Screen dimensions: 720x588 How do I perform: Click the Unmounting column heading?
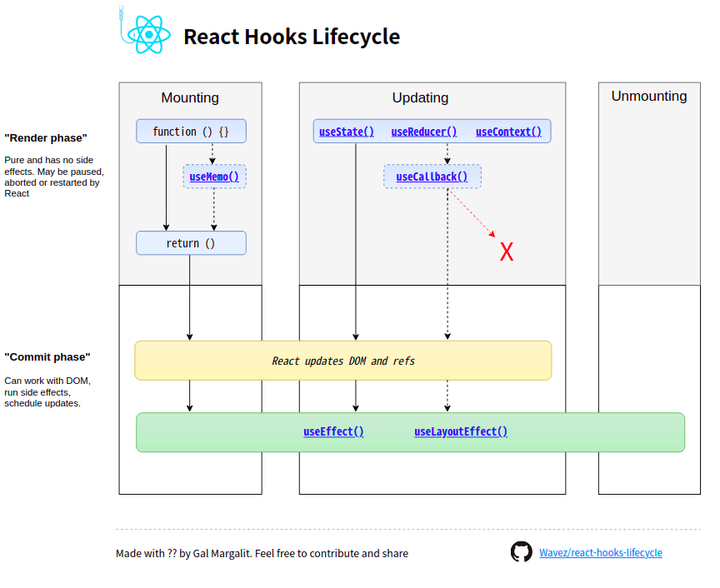(649, 96)
